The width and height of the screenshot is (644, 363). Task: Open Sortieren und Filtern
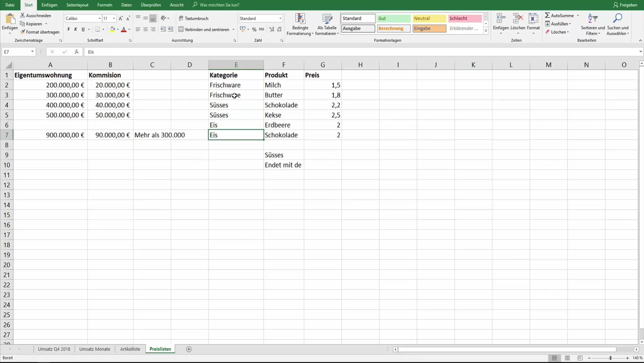click(593, 24)
